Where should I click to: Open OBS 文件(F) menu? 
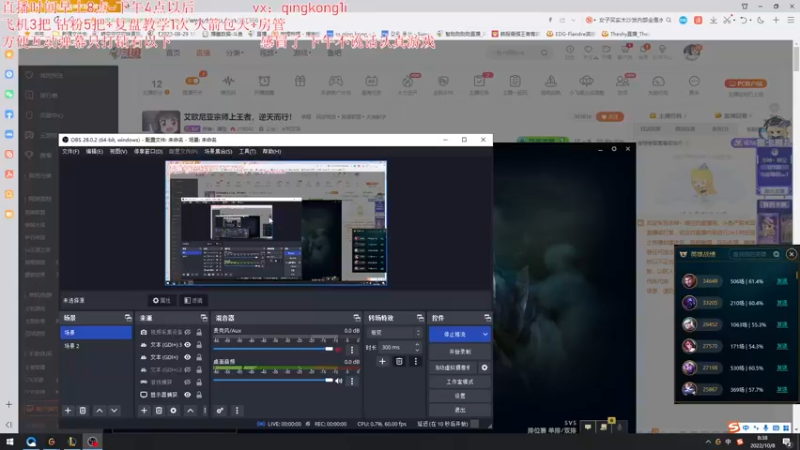point(70,152)
